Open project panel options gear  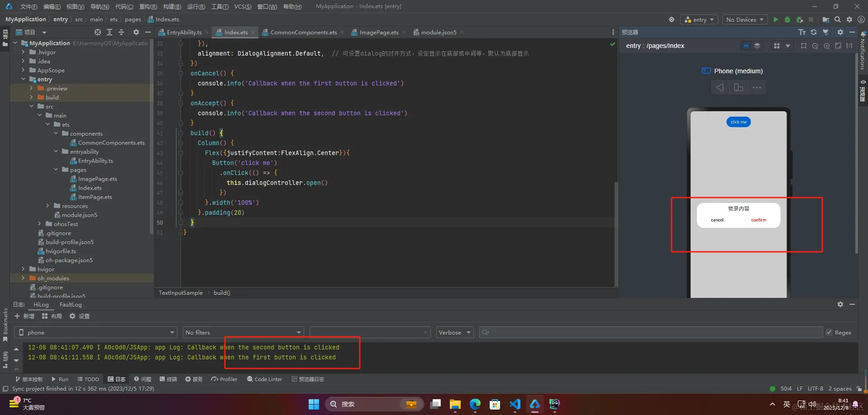pos(136,32)
